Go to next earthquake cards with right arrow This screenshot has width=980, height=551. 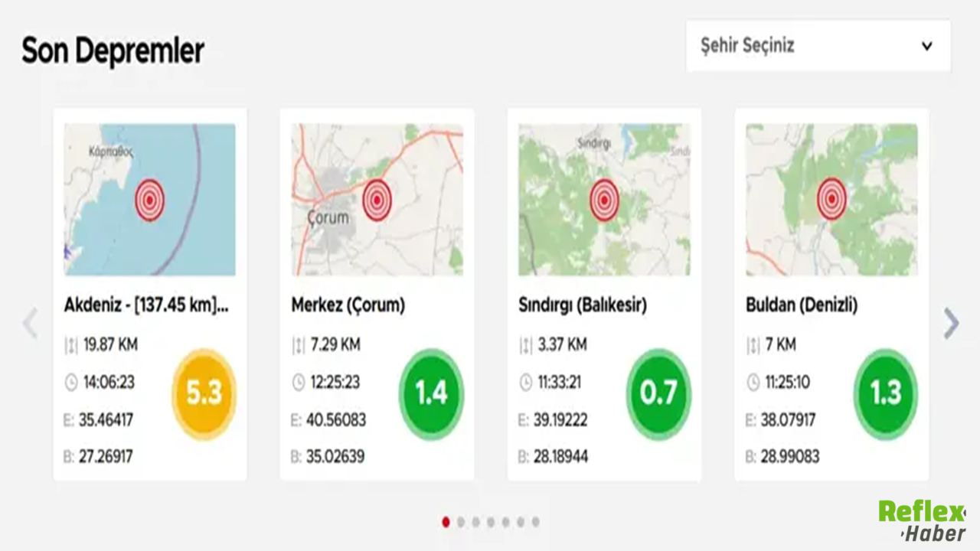point(951,324)
